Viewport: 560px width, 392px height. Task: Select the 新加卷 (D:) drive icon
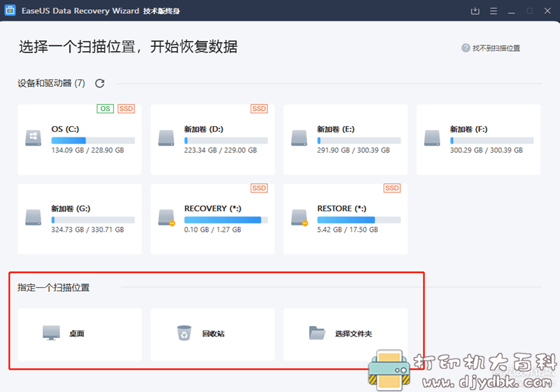pyautogui.click(x=166, y=138)
